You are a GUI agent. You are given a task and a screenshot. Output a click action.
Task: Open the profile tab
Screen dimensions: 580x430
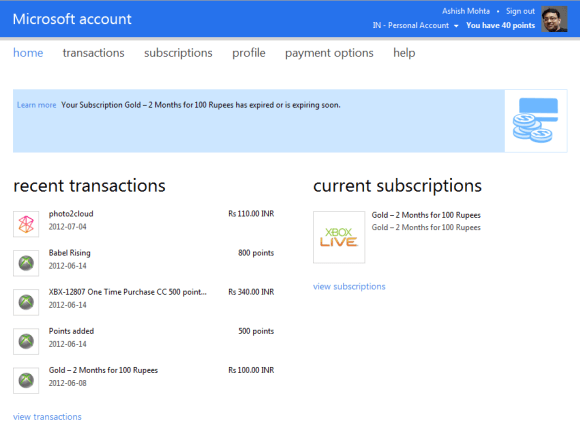[249, 53]
